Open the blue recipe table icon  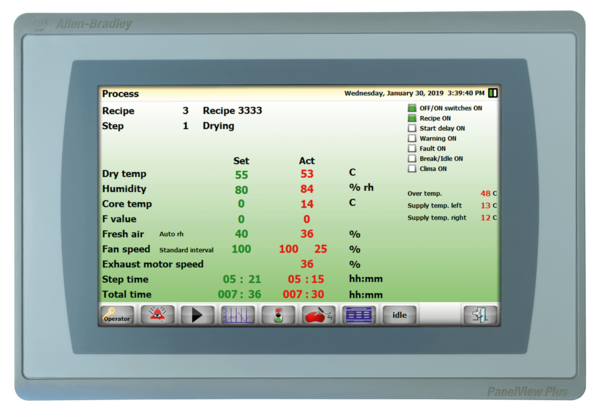[358, 315]
